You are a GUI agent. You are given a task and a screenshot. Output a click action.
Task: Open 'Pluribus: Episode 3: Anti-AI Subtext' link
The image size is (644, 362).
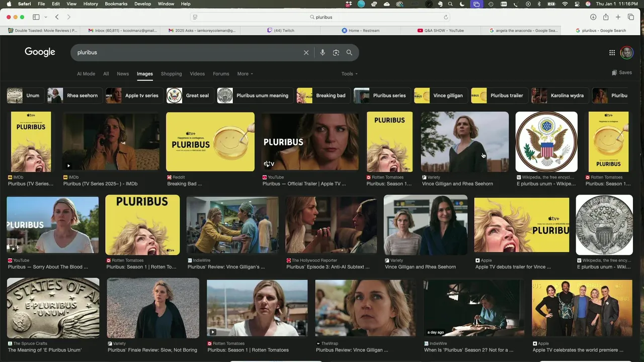[x=328, y=267]
